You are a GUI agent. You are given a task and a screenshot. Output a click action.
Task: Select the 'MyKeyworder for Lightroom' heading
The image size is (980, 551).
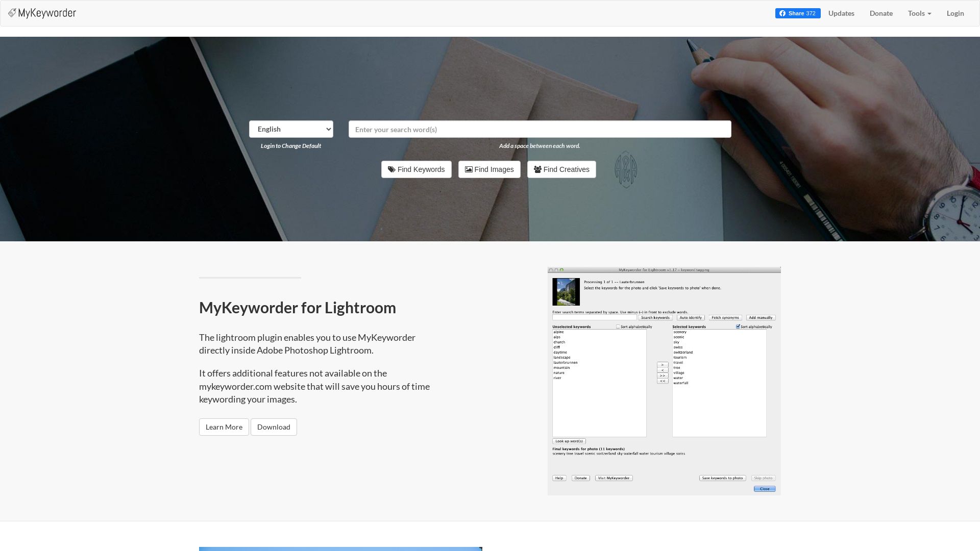(298, 308)
